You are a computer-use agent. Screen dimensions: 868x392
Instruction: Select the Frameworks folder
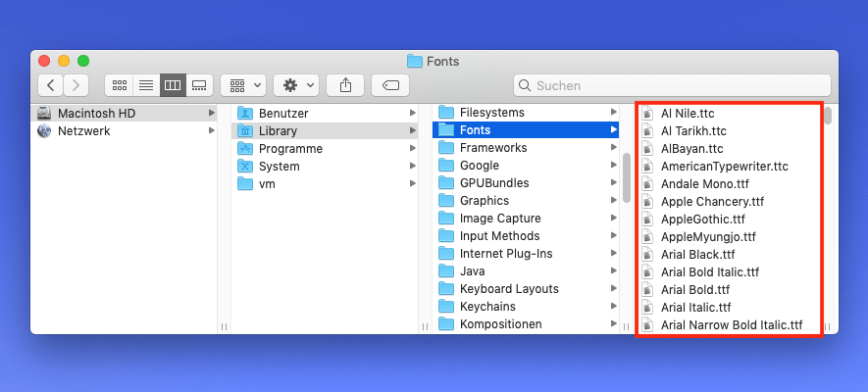(492, 148)
